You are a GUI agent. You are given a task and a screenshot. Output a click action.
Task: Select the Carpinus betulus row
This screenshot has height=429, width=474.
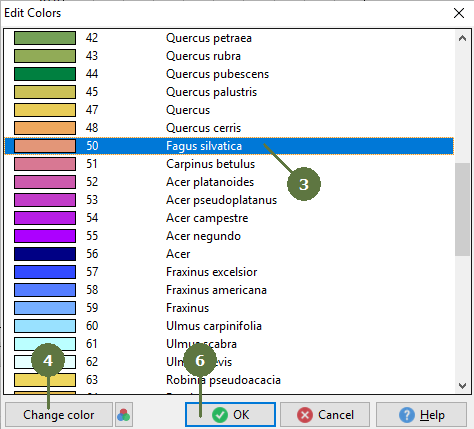(x=229, y=164)
